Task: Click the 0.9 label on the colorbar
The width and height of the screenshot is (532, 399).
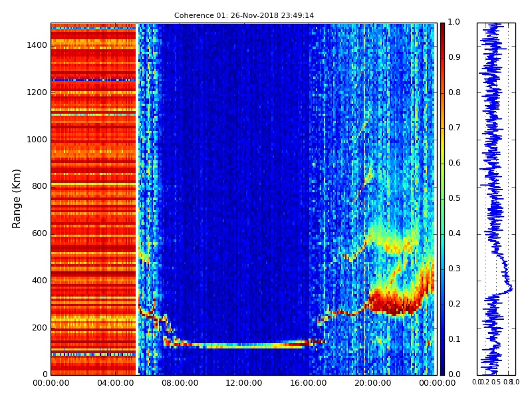Action: click(x=454, y=57)
